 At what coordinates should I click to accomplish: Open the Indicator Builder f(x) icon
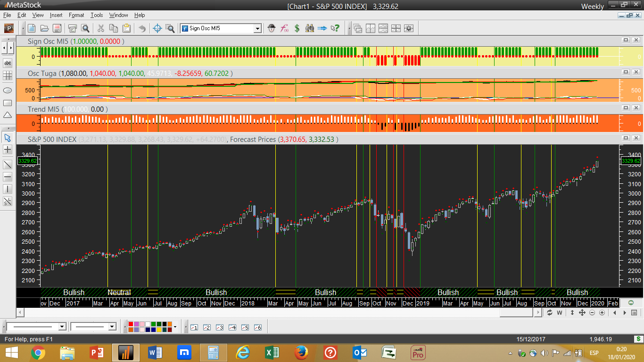pos(284,28)
